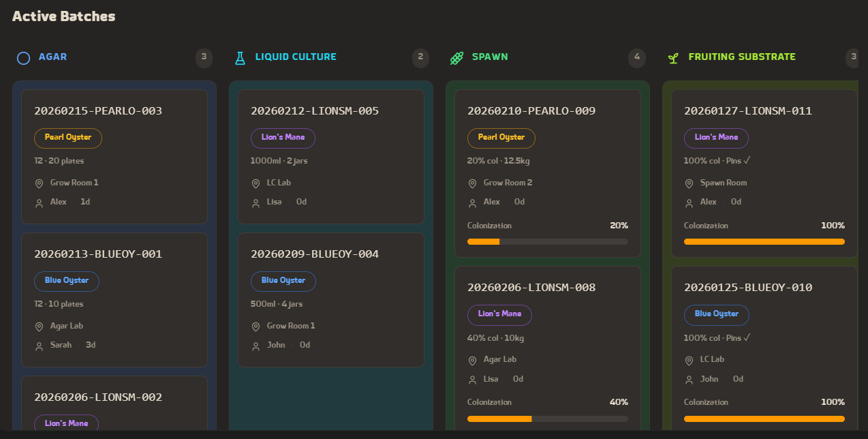Click the 40% colonization progress bar
Viewport: 868px width, 439px height.
[x=548, y=419]
